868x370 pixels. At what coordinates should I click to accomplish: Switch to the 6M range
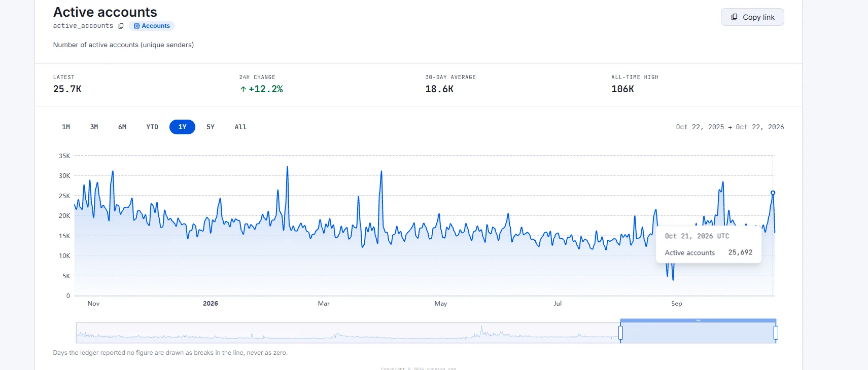[x=122, y=127]
